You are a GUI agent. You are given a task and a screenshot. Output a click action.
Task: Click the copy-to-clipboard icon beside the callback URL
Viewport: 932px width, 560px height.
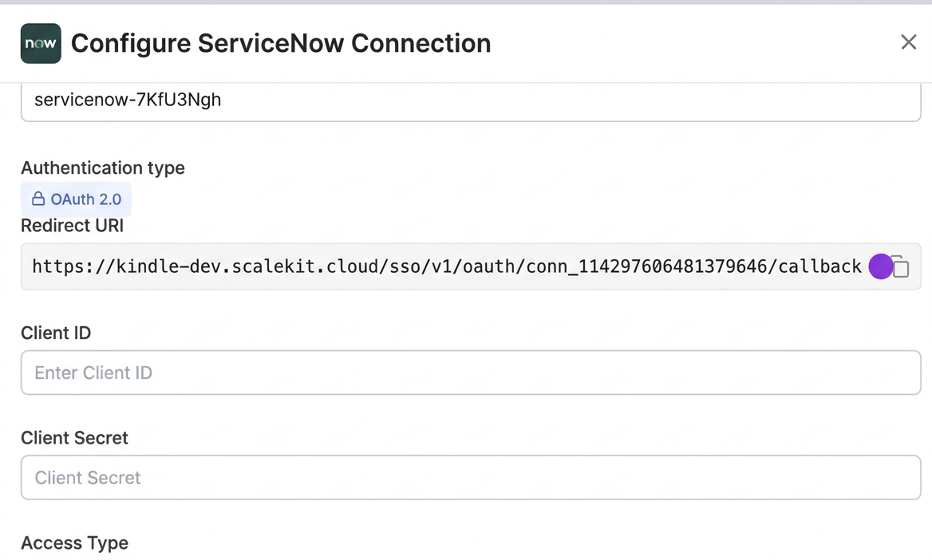900,266
